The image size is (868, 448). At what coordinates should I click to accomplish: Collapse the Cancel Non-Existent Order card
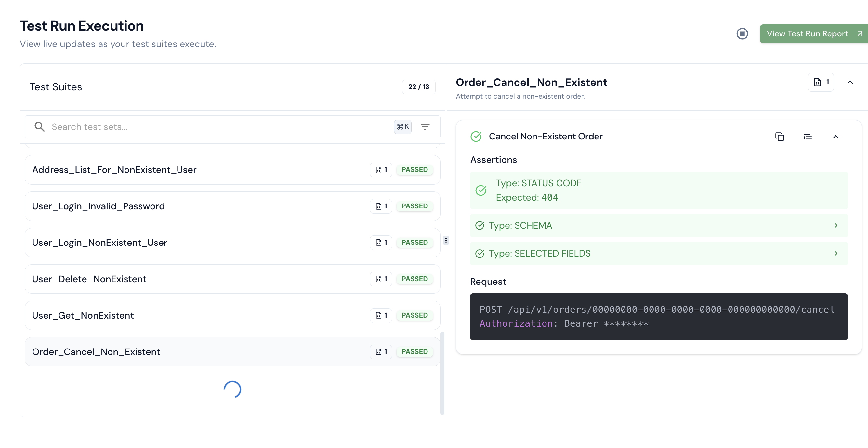pos(836,137)
